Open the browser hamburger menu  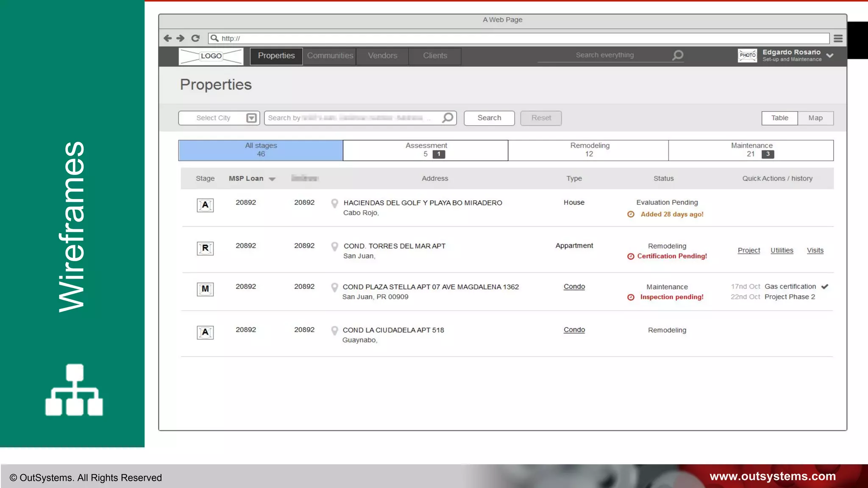(838, 39)
